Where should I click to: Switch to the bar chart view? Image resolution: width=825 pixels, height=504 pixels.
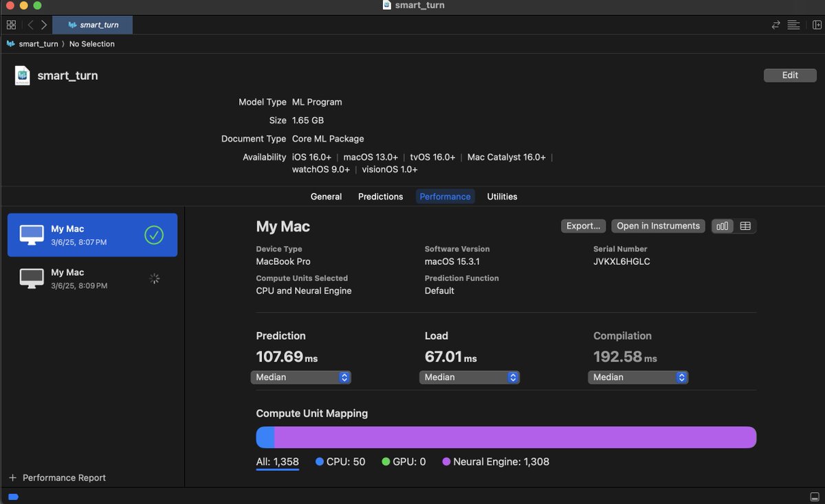click(722, 226)
